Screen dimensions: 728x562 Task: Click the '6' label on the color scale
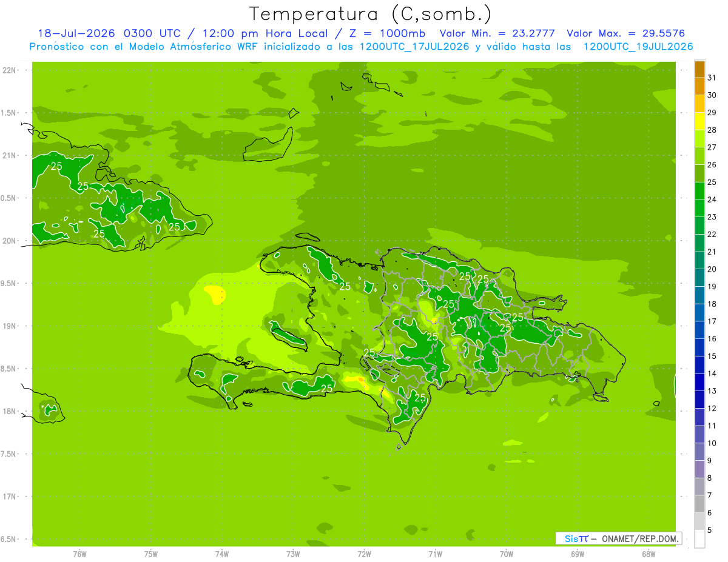coord(709,513)
